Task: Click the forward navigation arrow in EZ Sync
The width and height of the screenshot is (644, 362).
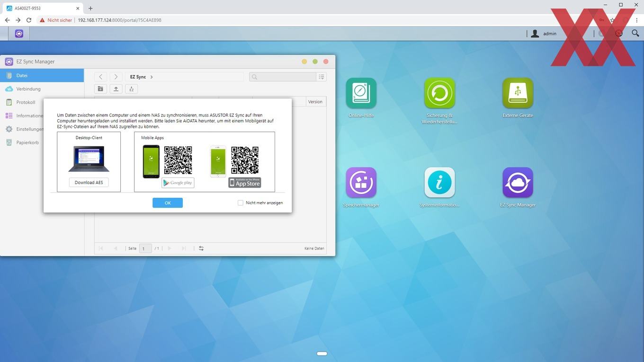Action: (116, 77)
